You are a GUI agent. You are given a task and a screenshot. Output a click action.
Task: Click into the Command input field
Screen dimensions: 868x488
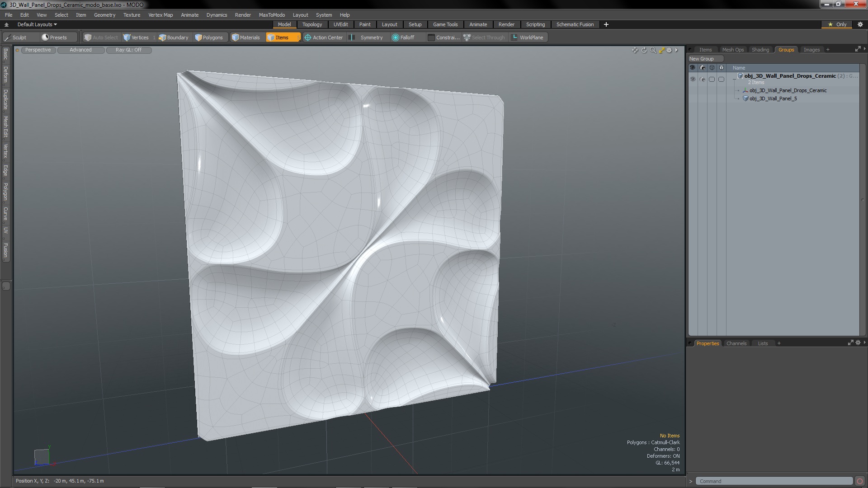coord(774,481)
